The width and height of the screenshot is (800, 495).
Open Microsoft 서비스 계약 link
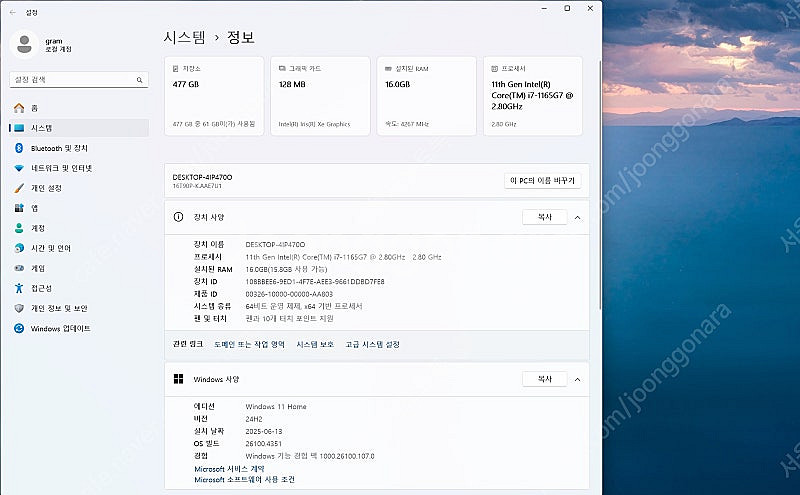pyautogui.click(x=229, y=468)
